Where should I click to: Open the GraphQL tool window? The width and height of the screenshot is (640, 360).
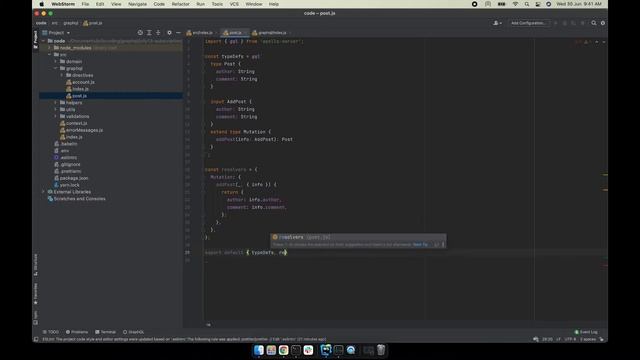[x=133, y=332]
